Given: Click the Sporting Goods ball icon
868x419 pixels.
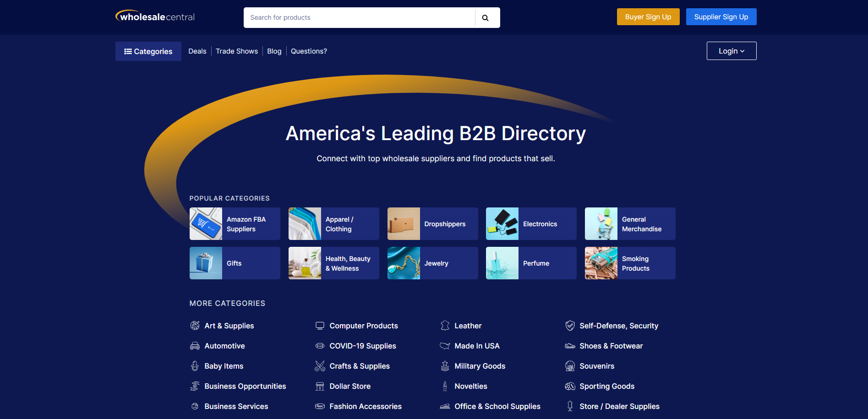Looking at the screenshot, I should 570,386.
